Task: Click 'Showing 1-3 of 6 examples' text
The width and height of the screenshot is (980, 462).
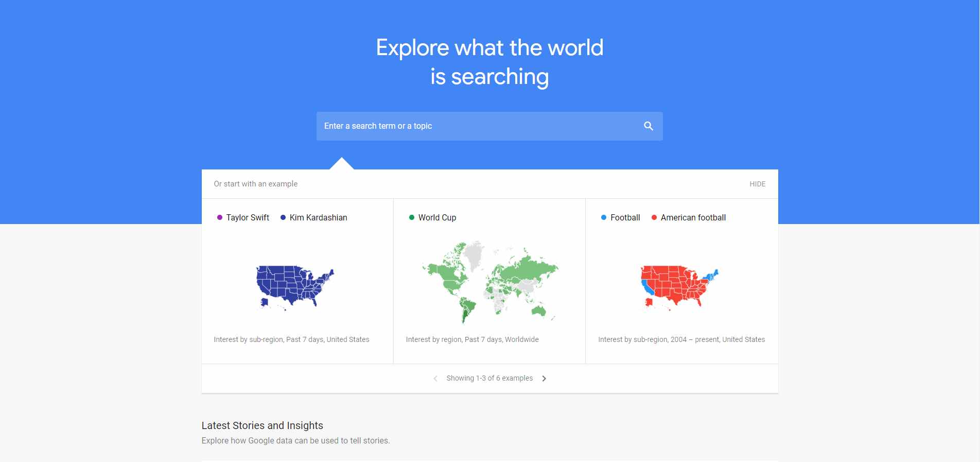Action: pyautogui.click(x=489, y=379)
